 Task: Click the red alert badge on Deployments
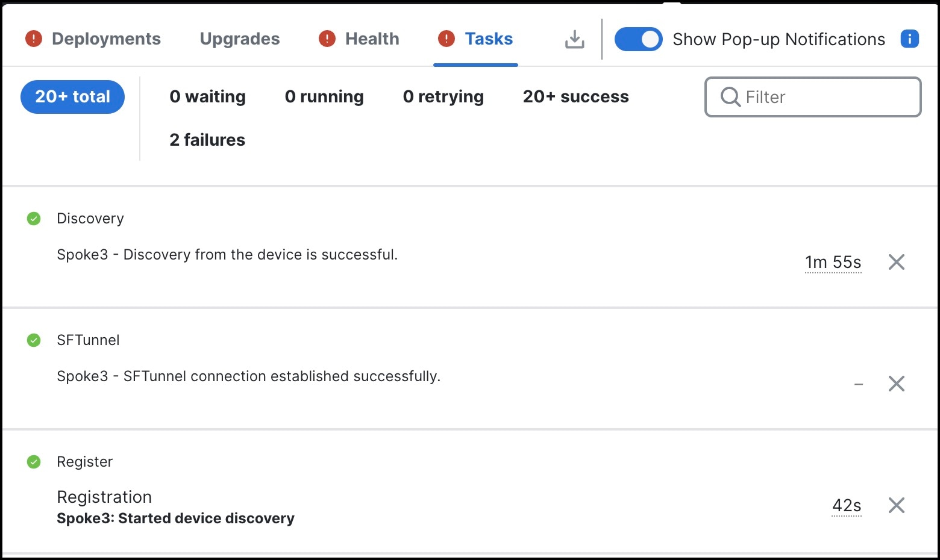(33, 39)
